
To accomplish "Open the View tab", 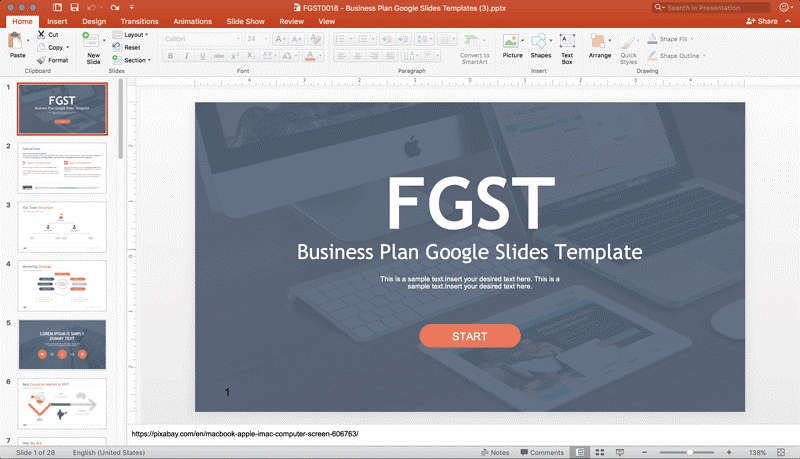I will click(x=327, y=21).
